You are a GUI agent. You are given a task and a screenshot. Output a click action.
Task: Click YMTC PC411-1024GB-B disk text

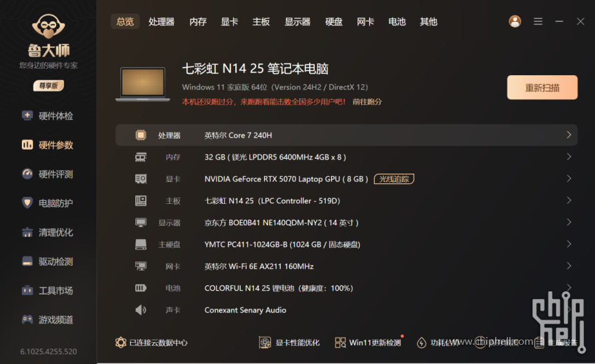click(x=282, y=244)
